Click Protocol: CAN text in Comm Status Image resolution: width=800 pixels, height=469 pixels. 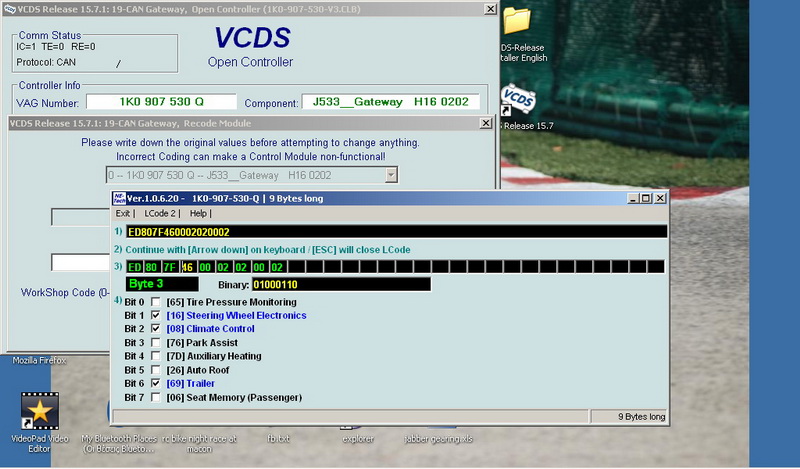coord(46,62)
